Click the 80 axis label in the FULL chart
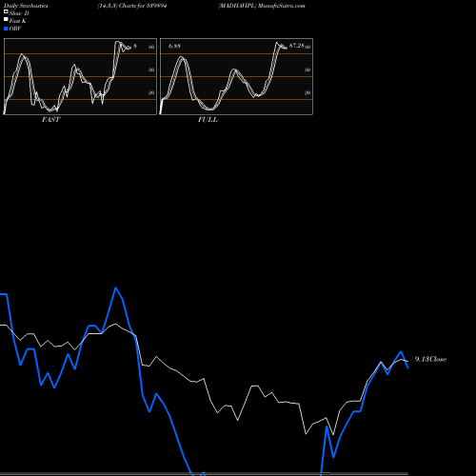This screenshot has height=476, width=476. (x=307, y=47)
